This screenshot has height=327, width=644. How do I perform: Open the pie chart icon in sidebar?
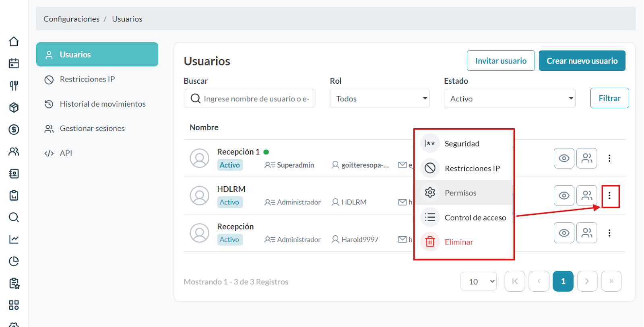click(x=14, y=261)
